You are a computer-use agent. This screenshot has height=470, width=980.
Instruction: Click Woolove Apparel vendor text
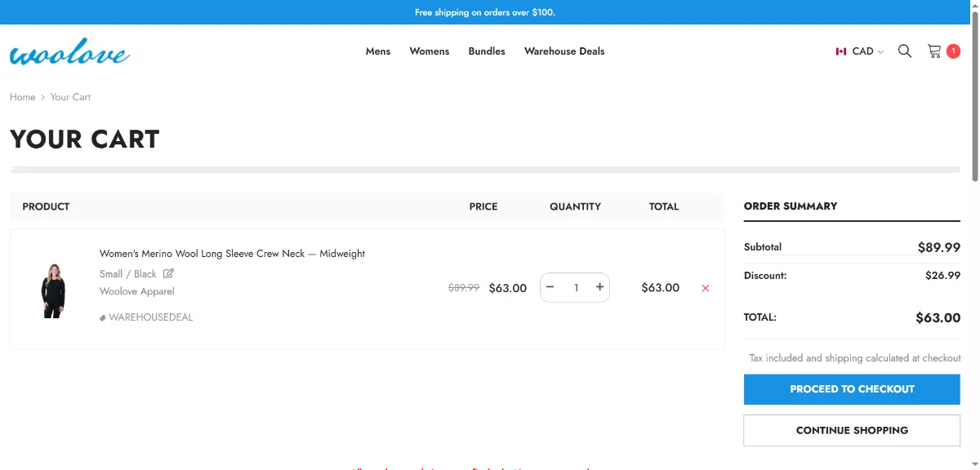pos(137,291)
